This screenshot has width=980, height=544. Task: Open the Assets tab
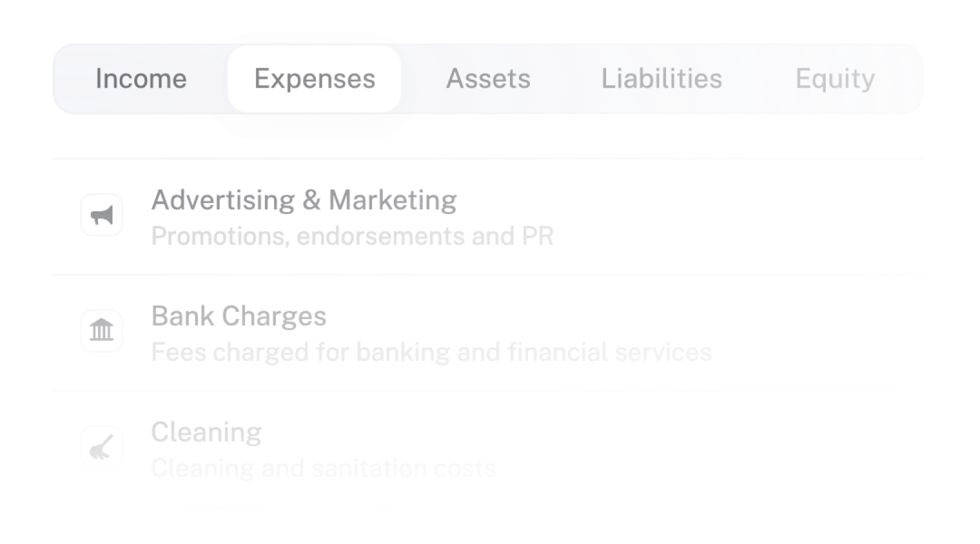click(x=488, y=79)
